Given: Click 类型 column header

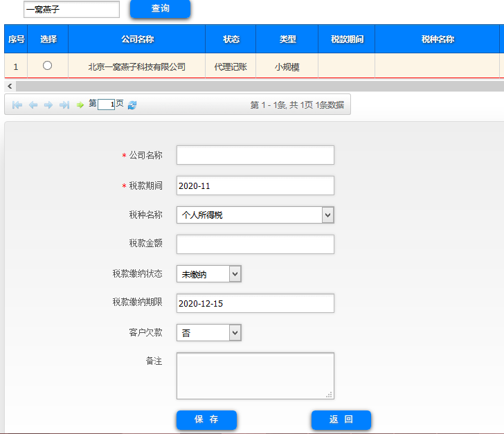Looking at the screenshot, I should coord(287,39).
